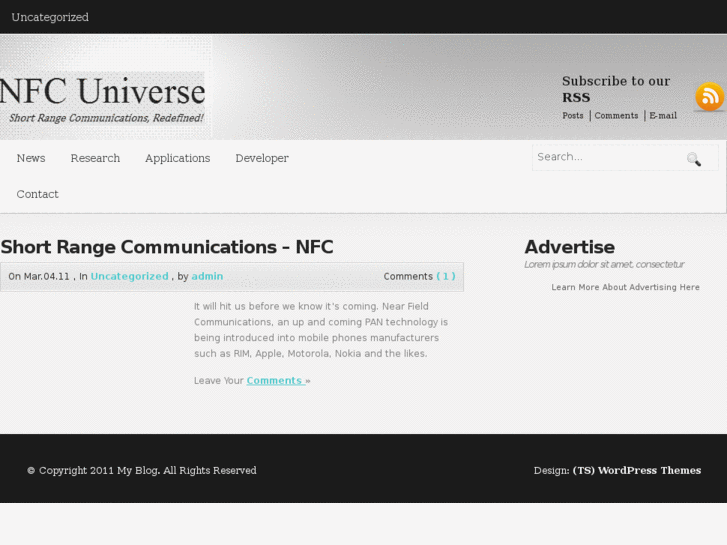View the admin author link
727x545 pixels.
(x=207, y=276)
